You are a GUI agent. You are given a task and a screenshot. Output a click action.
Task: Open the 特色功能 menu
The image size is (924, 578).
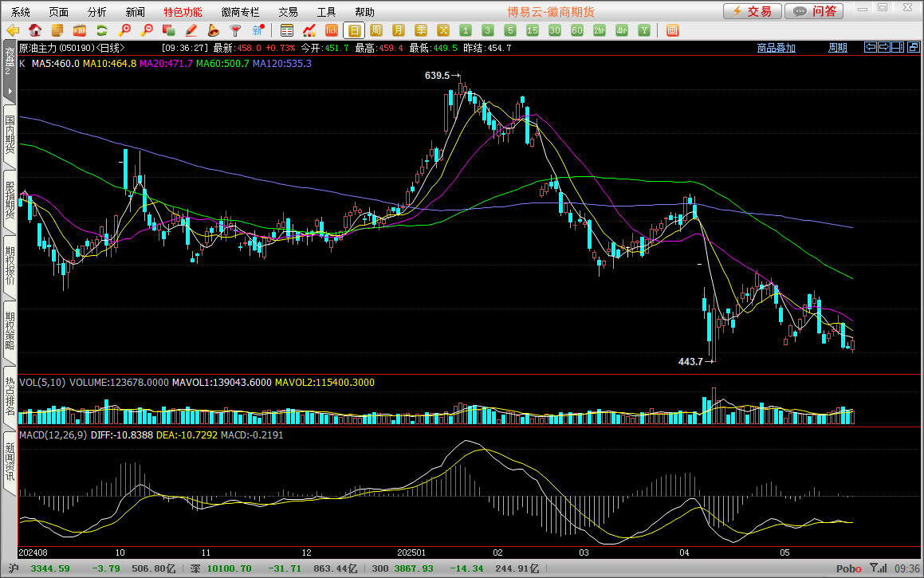(x=183, y=12)
